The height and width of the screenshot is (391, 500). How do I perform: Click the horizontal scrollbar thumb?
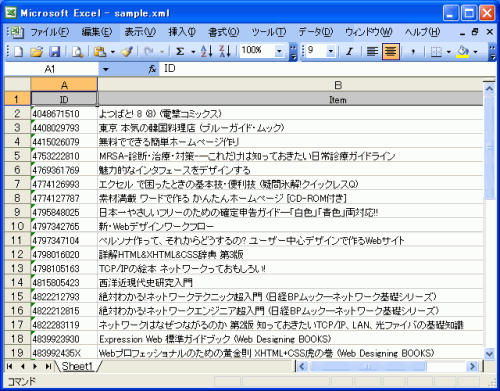(x=367, y=366)
